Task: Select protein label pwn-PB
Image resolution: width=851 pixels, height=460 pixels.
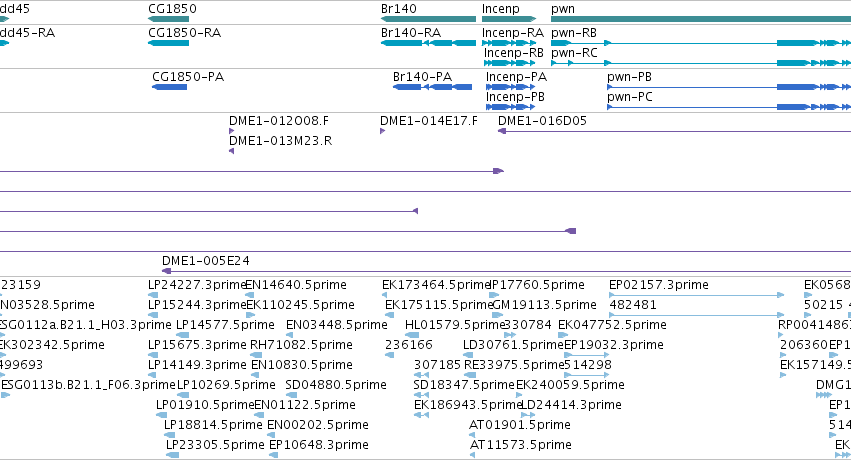Action: click(x=629, y=76)
